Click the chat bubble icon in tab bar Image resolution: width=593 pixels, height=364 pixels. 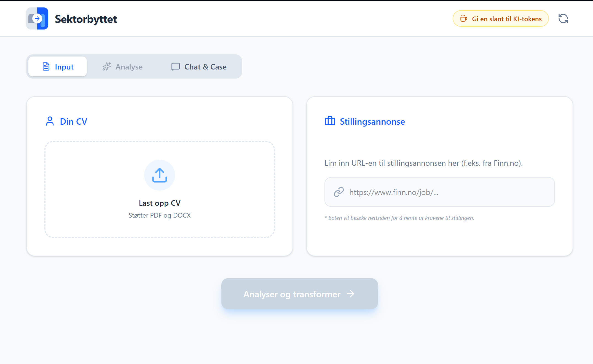175,67
